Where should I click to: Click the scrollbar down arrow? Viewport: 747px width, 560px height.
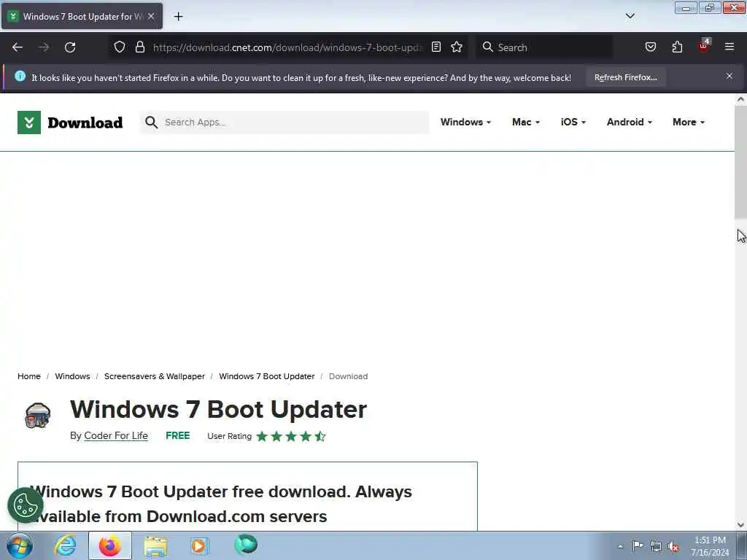coord(740,525)
